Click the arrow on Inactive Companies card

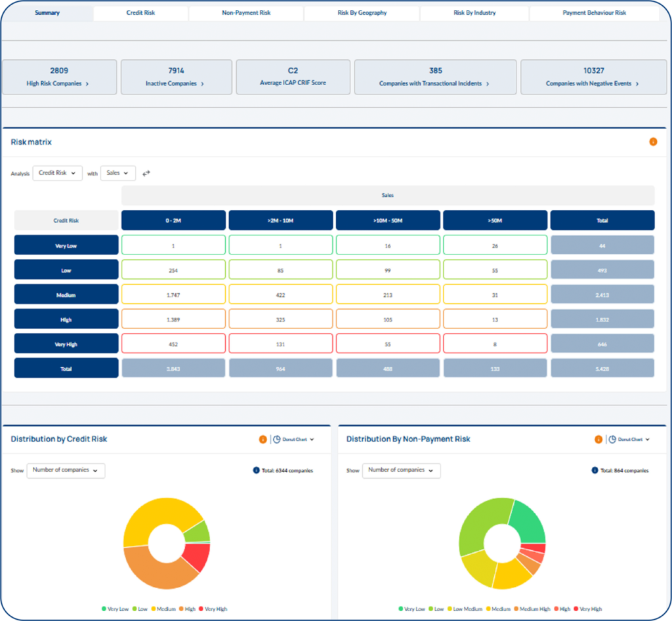point(202,84)
